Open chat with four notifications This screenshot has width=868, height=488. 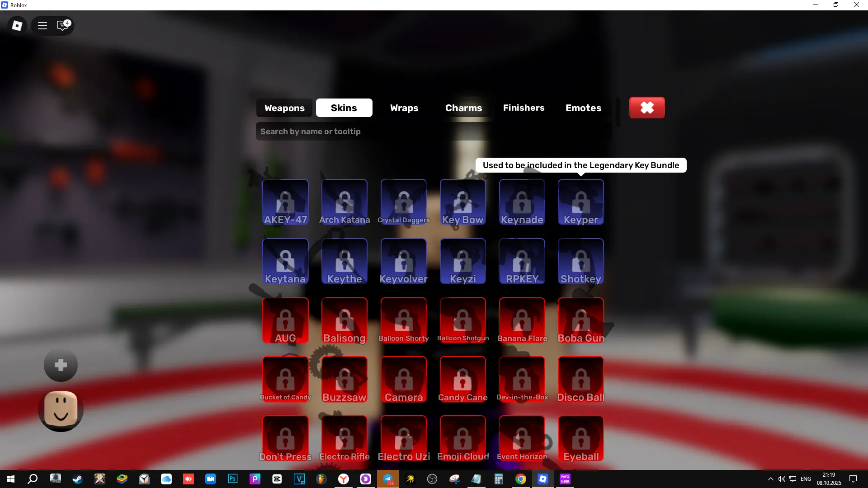click(62, 26)
